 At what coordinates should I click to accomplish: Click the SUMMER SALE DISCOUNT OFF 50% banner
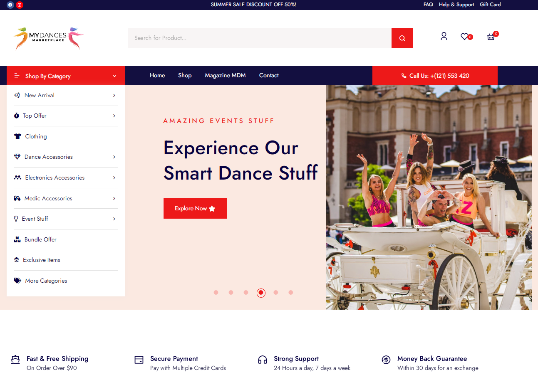pyautogui.click(x=253, y=5)
